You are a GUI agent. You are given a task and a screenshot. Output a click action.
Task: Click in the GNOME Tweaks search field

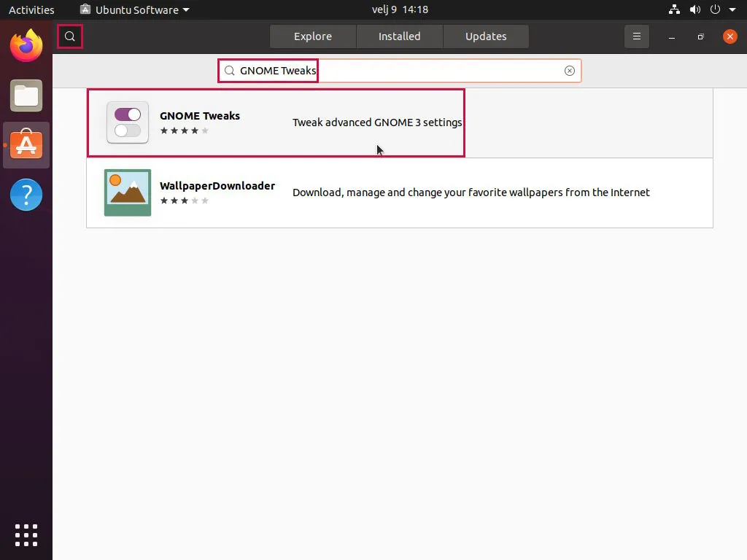pyautogui.click(x=399, y=71)
